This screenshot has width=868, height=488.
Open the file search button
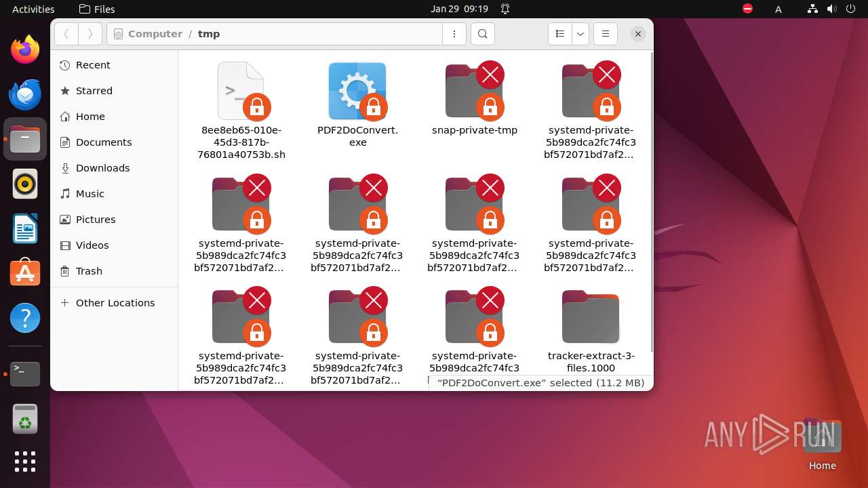[x=482, y=34]
